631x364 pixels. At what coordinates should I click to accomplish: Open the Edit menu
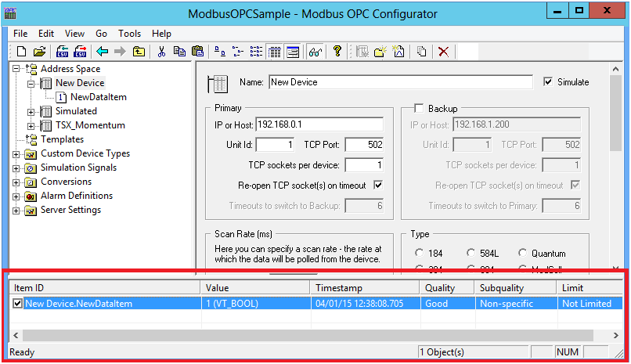tap(46, 34)
